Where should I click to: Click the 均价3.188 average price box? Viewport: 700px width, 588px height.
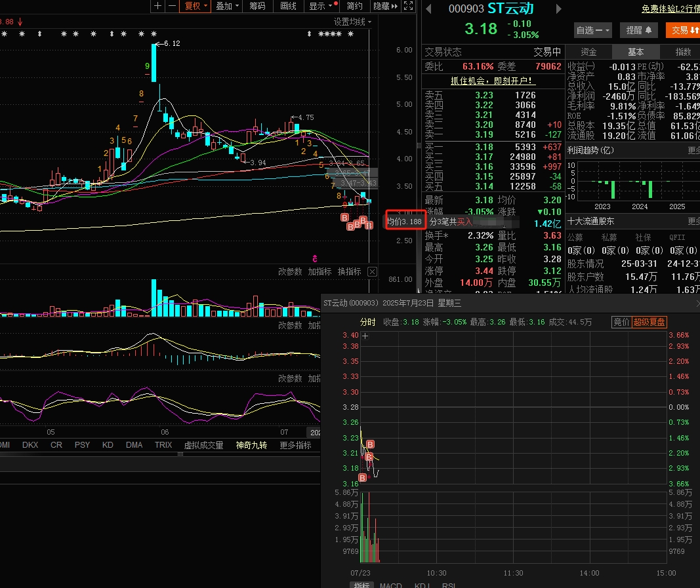point(405,220)
